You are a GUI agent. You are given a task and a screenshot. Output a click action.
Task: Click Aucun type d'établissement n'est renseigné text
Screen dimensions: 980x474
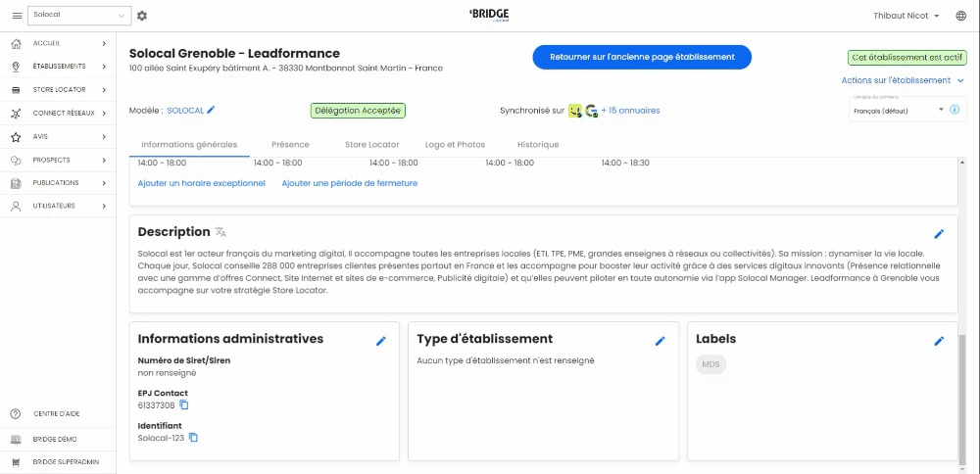coord(506,360)
